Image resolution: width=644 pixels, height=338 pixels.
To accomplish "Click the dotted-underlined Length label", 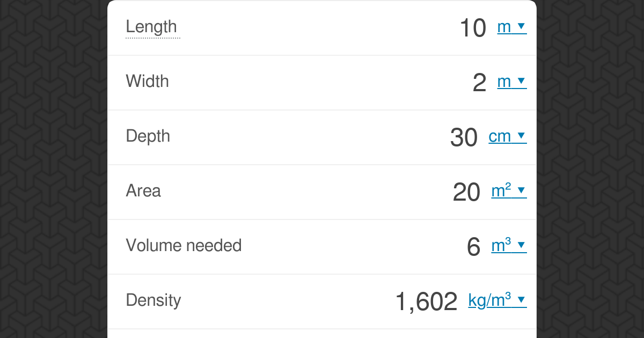I will click(x=151, y=27).
